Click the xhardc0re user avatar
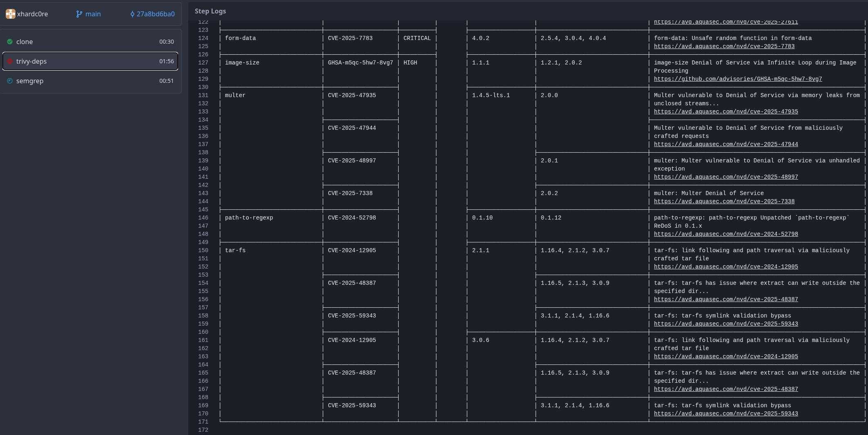 (x=10, y=14)
